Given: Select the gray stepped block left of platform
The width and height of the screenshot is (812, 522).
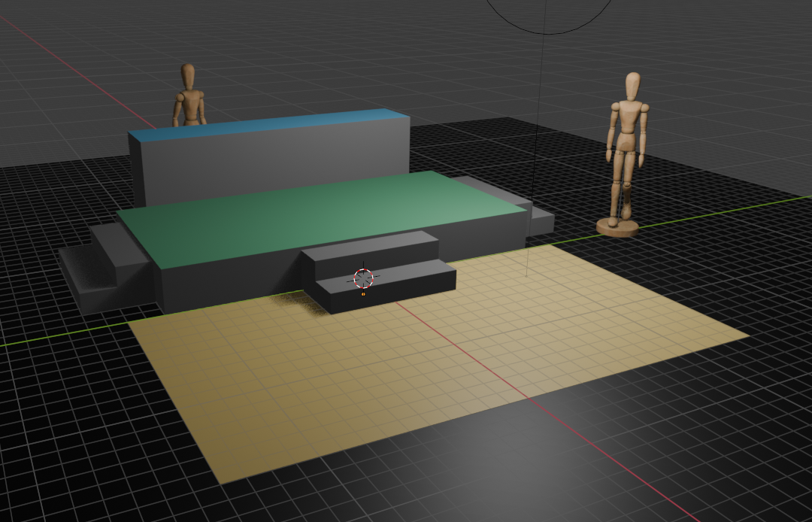Looking at the screenshot, I should (x=106, y=267).
